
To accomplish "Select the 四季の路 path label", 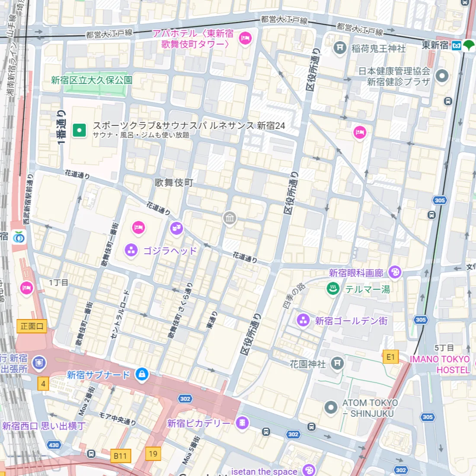I will [294, 295].
